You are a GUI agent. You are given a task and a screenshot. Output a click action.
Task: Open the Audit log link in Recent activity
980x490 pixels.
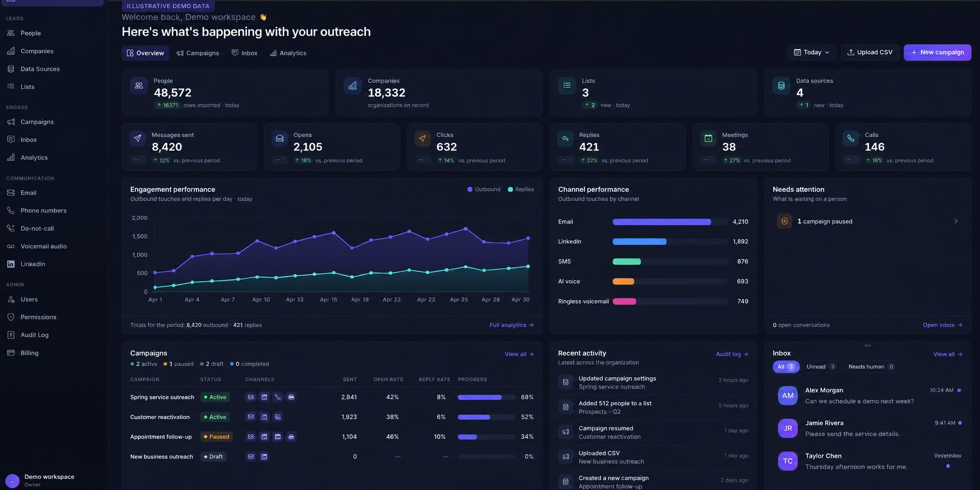(x=732, y=354)
